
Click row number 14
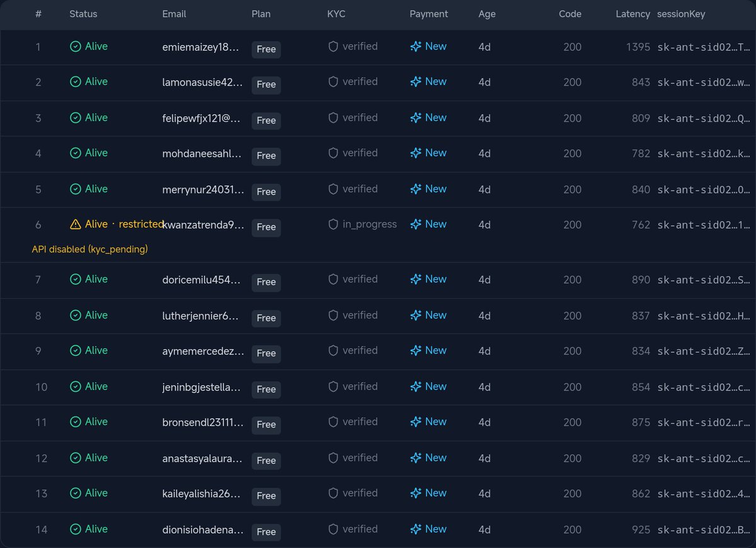click(x=42, y=529)
